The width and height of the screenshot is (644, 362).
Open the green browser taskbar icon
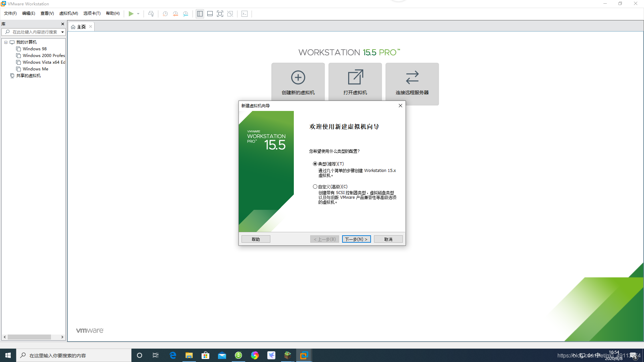(238, 355)
